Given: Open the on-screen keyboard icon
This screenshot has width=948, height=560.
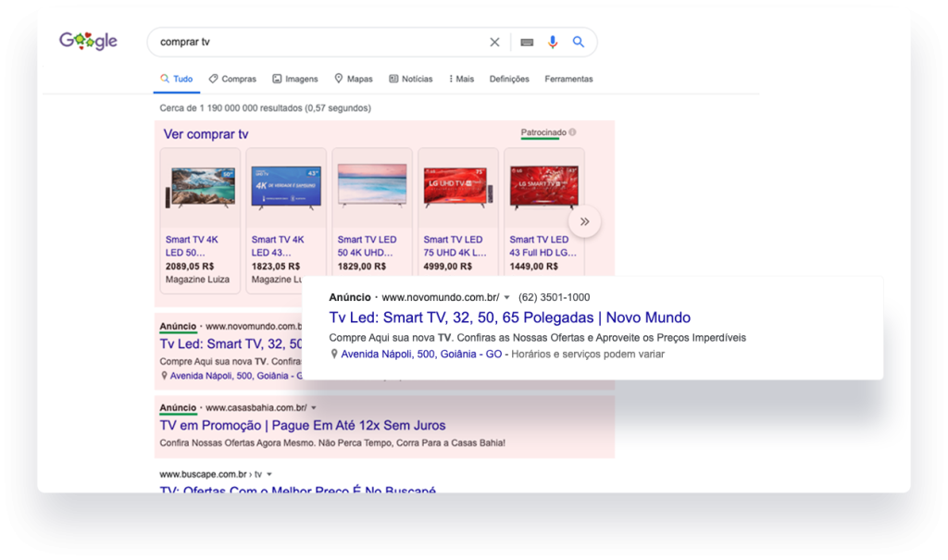Looking at the screenshot, I should (527, 42).
